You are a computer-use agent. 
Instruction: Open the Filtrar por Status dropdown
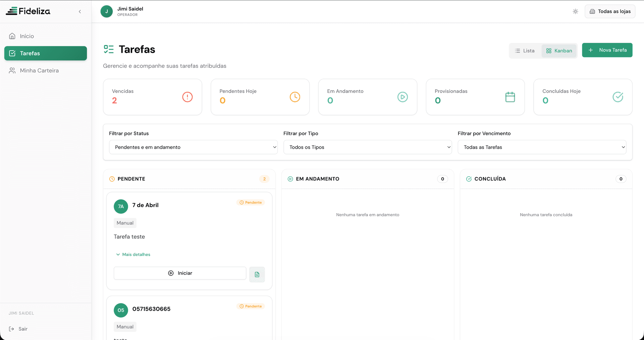pos(193,147)
